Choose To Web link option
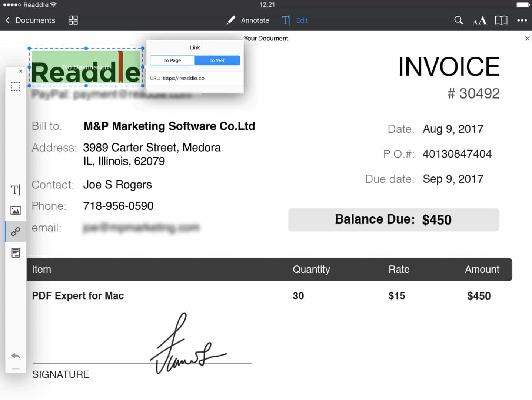The width and height of the screenshot is (532, 400). [217, 60]
